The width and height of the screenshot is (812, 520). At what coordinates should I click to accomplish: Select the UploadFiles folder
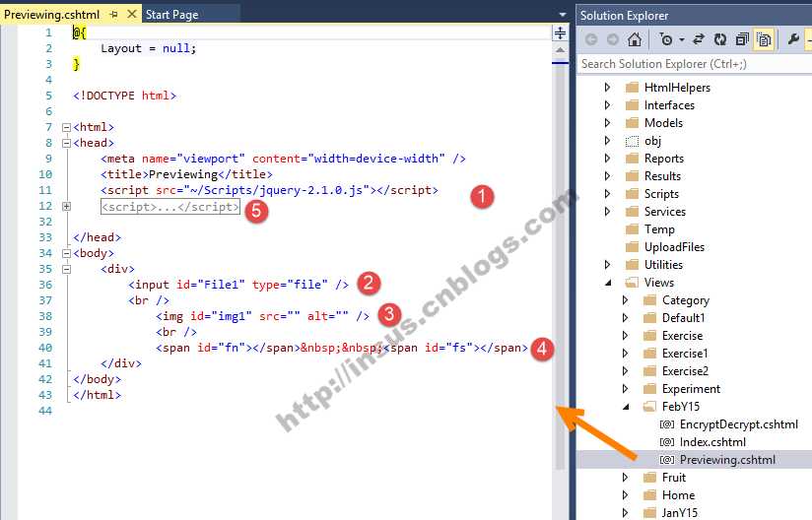click(674, 247)
